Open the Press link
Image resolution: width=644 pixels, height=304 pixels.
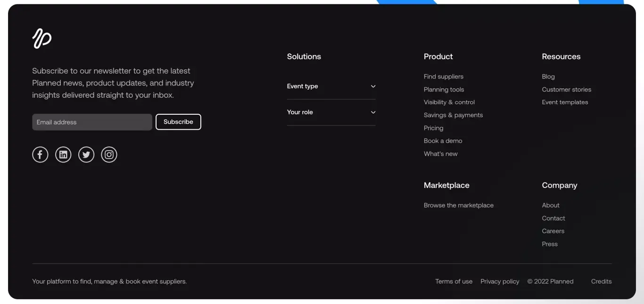(x=550, y=244)
